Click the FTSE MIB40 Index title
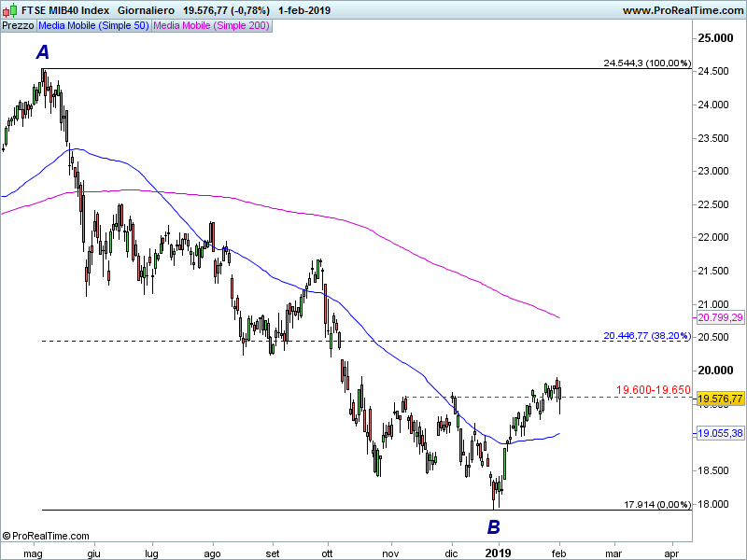This screenshot has width=747, height=560. [65, 10]
